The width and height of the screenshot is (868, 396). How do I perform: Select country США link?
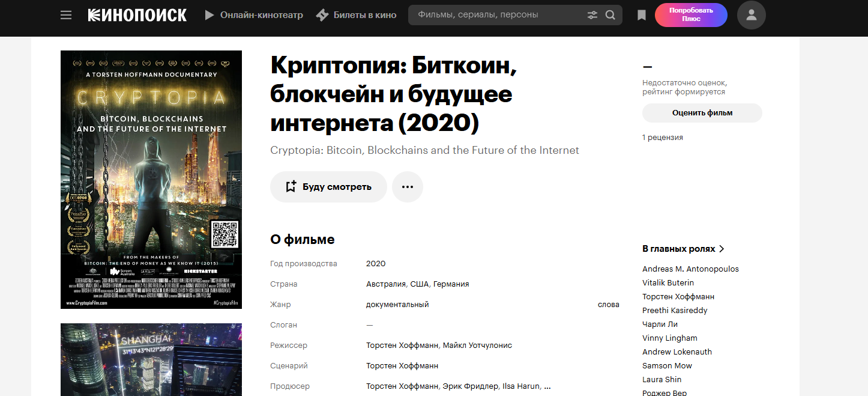coord(419,284)
